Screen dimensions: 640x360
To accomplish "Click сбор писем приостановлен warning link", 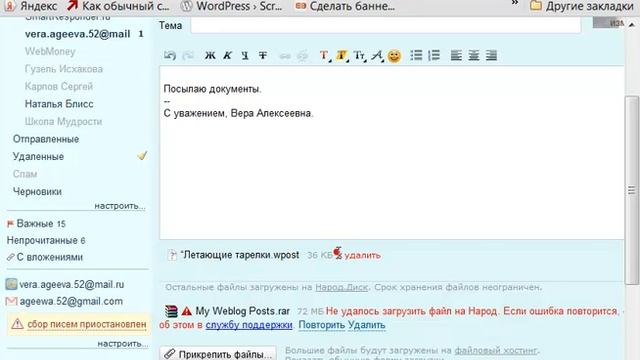I will (x=87, y=324).
